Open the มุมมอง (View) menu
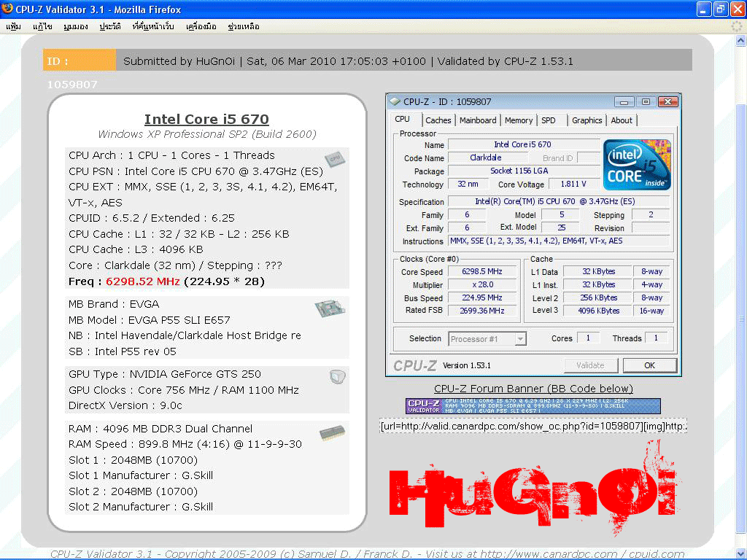This screenshot has width=747, height=560. (76, 26)
